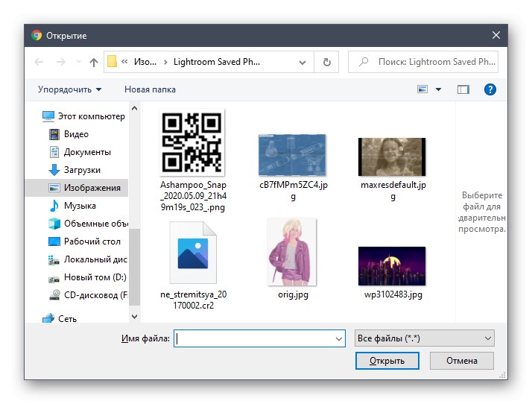The image size is (532, 404).
Task: Open the view options dropdown arrow
Action: (438, 89)
